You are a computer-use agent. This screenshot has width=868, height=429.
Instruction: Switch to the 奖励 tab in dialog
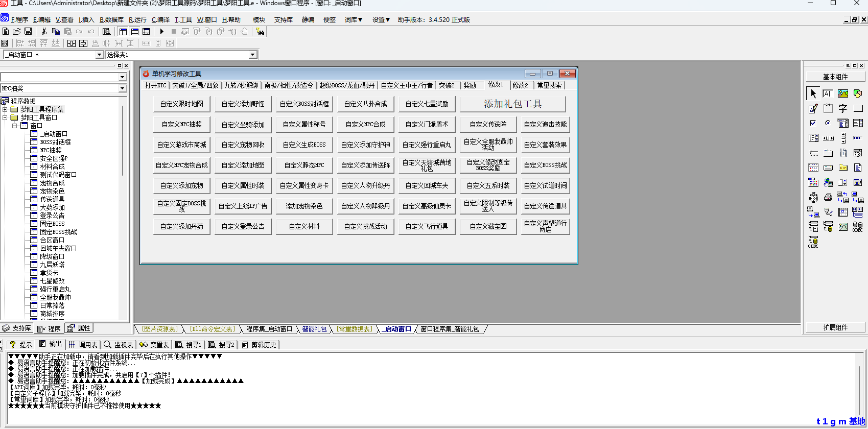point(470,85)
